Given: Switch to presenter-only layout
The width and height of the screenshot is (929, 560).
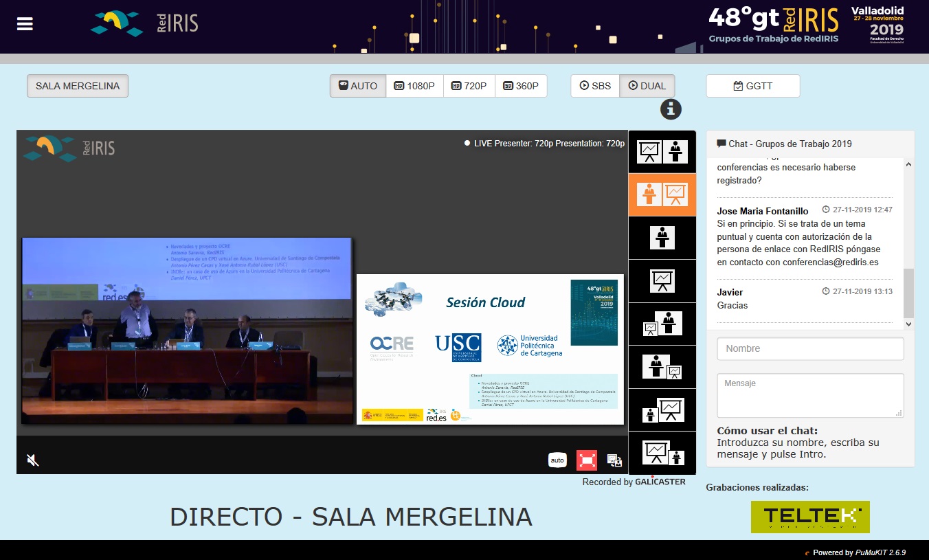Looking at the screenshot, I should tap(662, 238).
